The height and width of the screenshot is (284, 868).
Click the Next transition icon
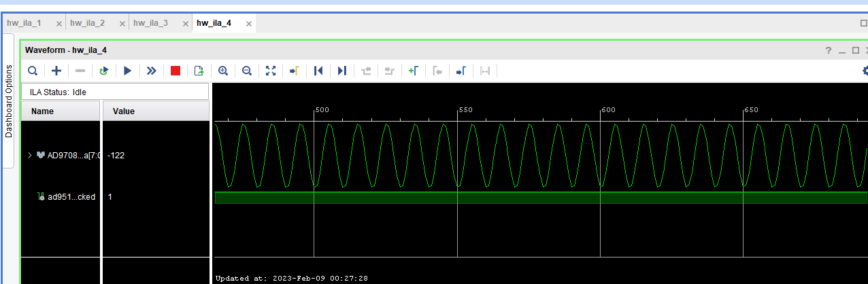[x=390, y=71]
